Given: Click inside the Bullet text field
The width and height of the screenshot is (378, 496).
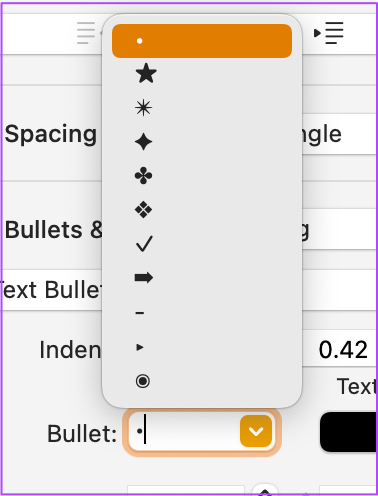Looking at the screenshot, I should pos(183,432).
